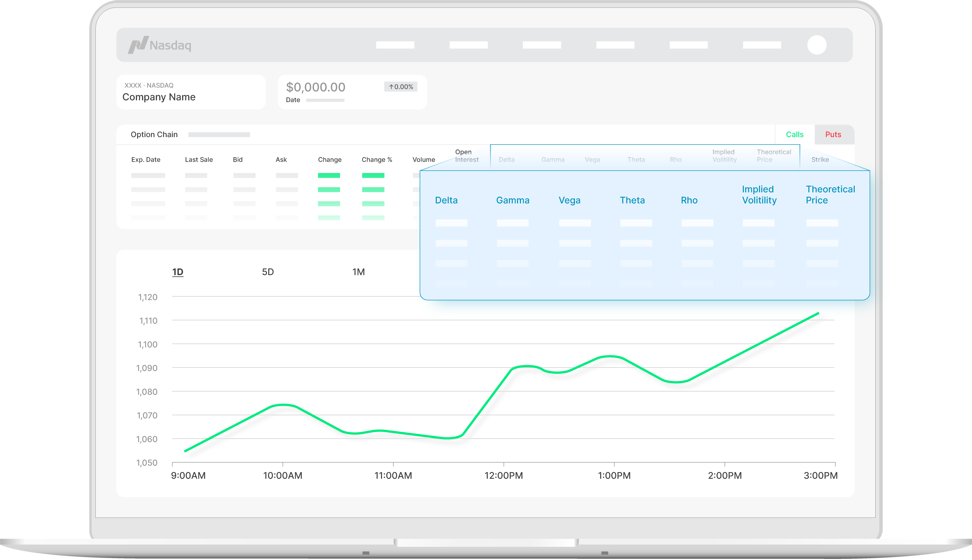Switch to the Calls tab
This screenshot has width=972, height=560.
[x=794, y=135]
